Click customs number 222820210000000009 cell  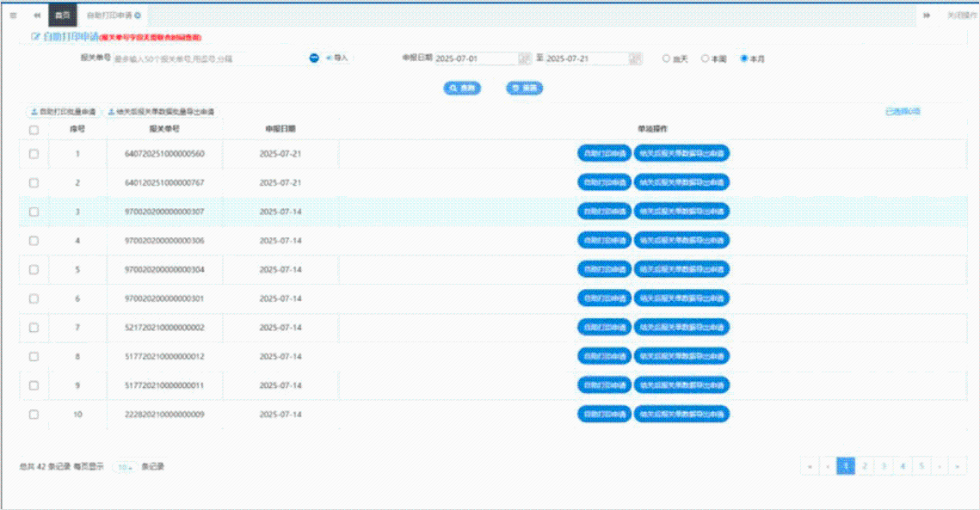[164, 415]
